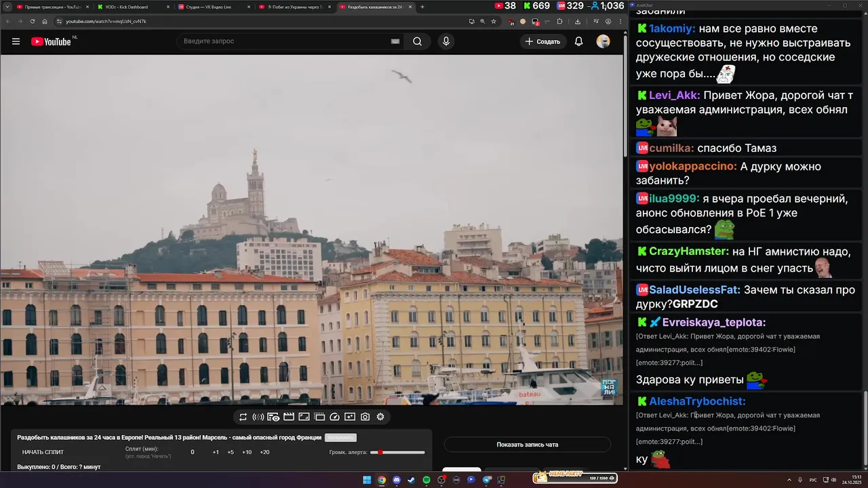Open the YouTube hamburger guide menu
This screenshot has height=488, width=868.
pos(16,41)
